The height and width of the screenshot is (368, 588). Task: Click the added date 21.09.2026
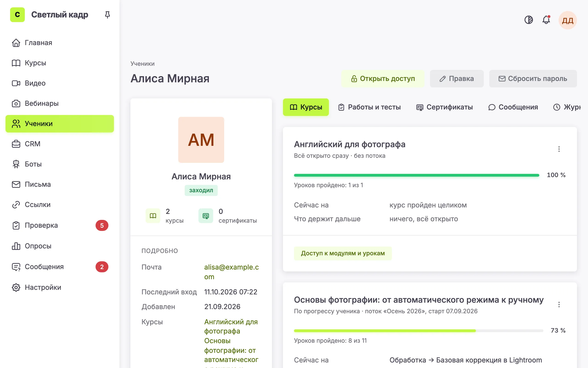pos(222,307)
